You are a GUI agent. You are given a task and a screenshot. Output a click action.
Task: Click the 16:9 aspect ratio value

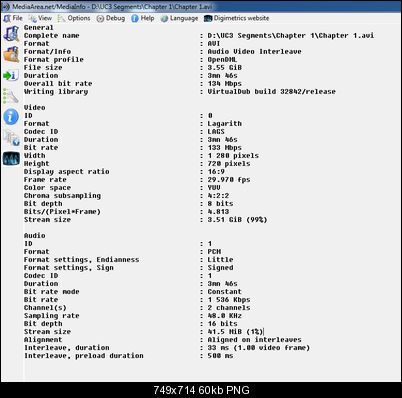point(216,171)
